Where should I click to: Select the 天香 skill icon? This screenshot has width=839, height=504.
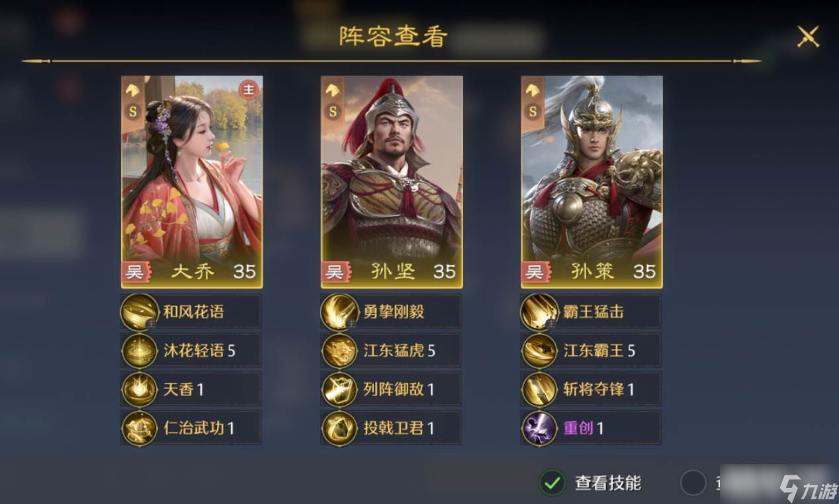click(x=140, y=390)
